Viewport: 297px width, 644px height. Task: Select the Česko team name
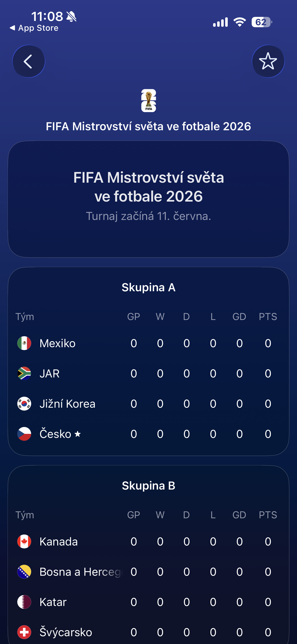click(55, 434)
